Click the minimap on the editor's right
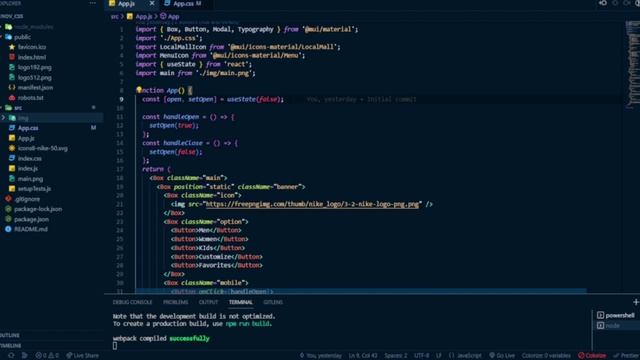The image size is (640, 360). (x=633, y=65)
